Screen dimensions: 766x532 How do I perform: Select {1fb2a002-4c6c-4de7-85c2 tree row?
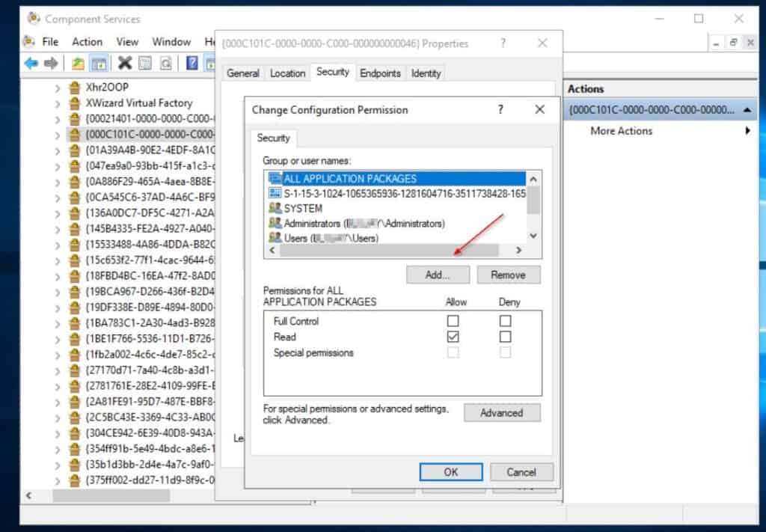click(x=141, y=355)
